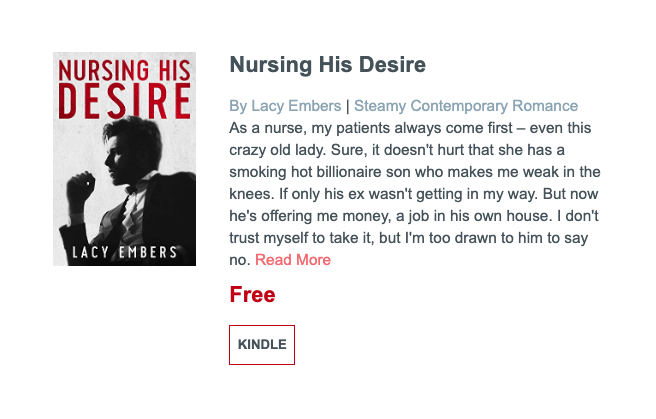Click LACY EMBERS name on the cover
Screen dimensions: 656x419
(125, 252)
